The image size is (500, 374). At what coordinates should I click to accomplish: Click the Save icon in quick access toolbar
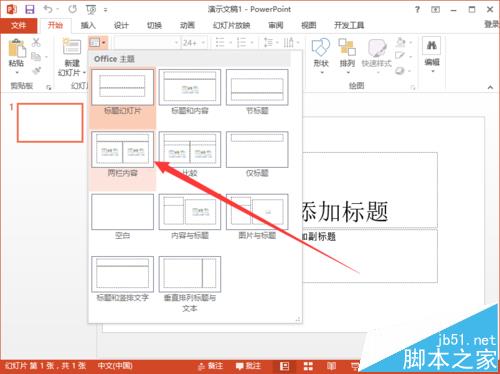(x=30, y=9)
